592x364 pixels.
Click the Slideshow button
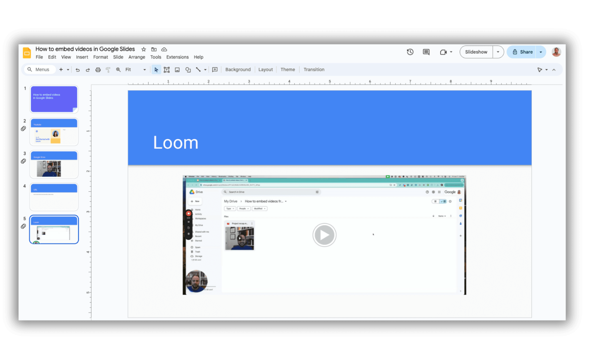pos(476,52)
